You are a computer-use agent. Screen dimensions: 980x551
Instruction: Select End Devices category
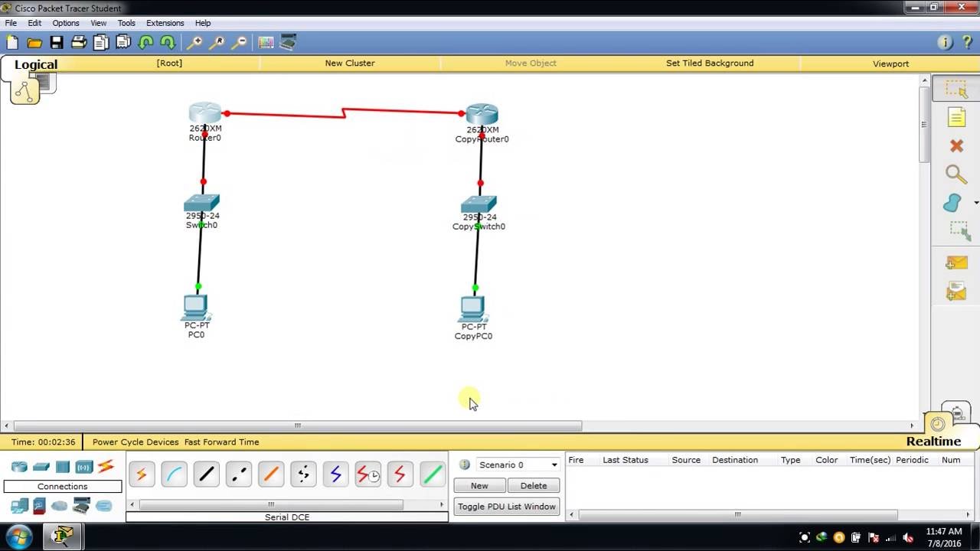tap(19, 506)
